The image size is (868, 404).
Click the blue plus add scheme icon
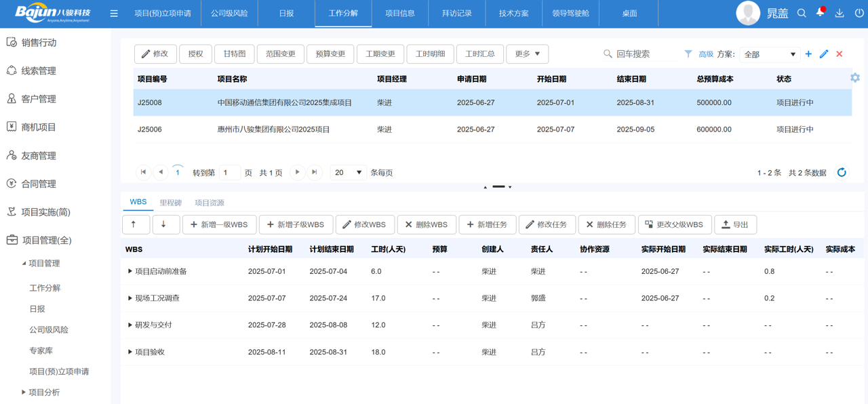pos(808,54)
